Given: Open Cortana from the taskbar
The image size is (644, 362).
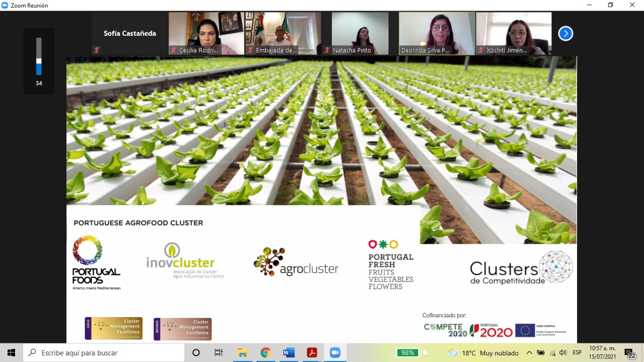Looking at the screenshot, I should click(x=196, y=352).
